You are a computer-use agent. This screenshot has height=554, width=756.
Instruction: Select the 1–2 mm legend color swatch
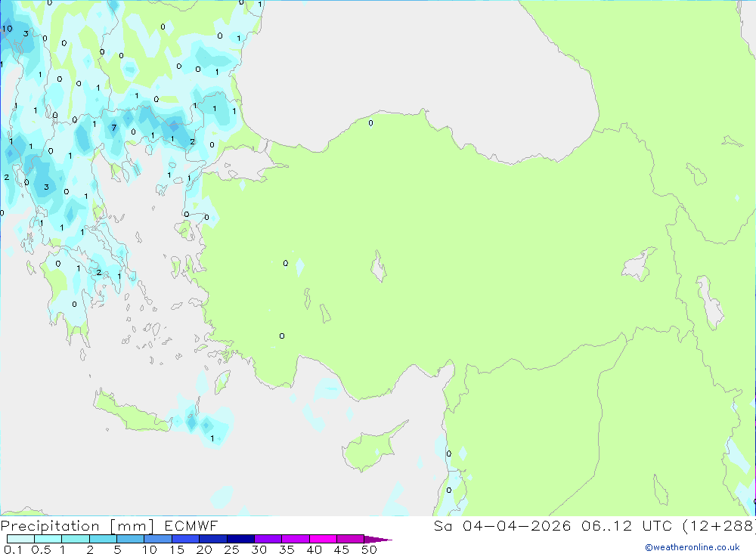click(x=76, y=539)
